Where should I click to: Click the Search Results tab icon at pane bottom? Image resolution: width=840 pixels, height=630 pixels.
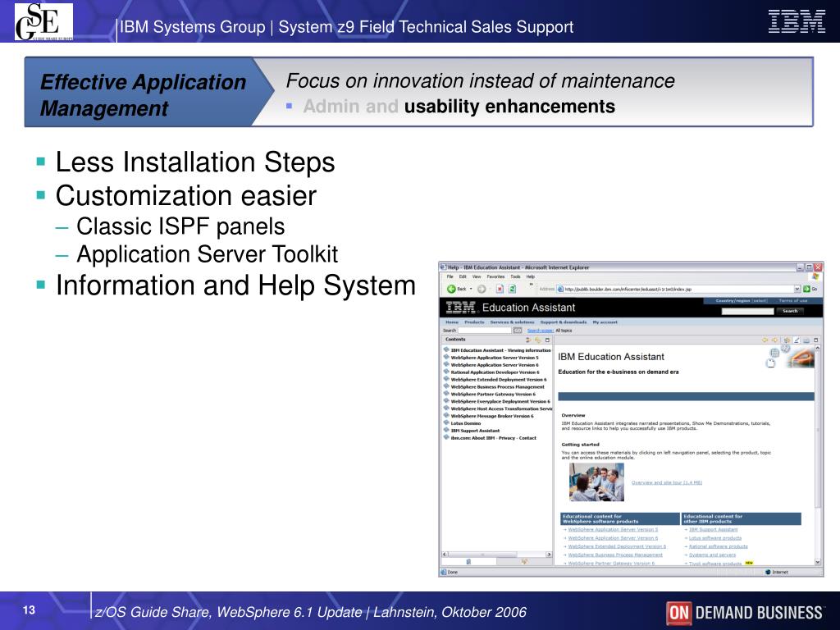(x=524, y=562)
